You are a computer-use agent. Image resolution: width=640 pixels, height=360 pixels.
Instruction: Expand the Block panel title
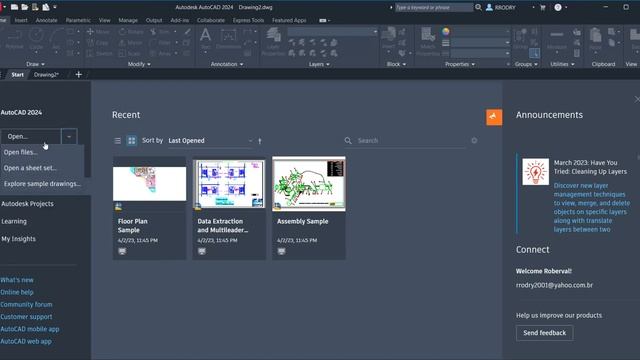coord(396,64)
